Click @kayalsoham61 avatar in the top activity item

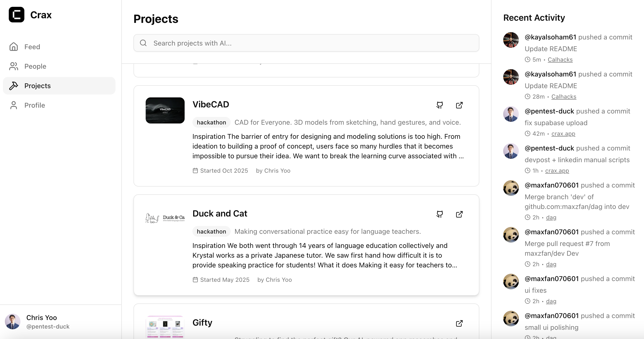(x=511, y=40)
